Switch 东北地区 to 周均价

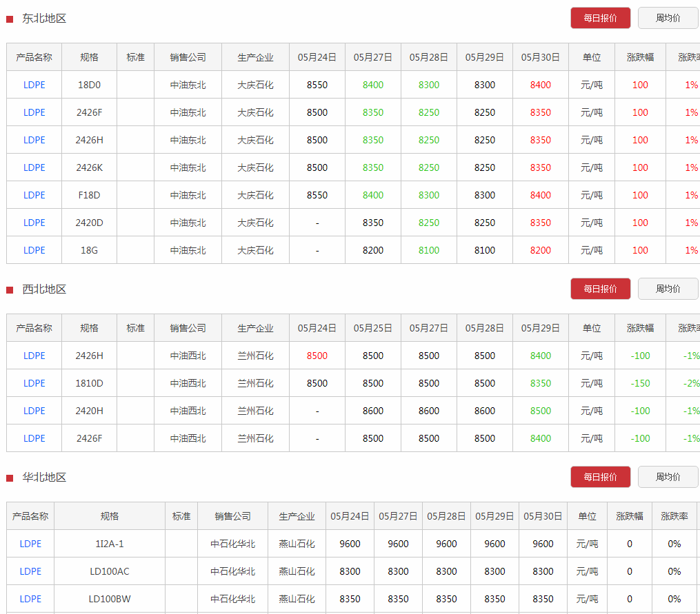668,19
